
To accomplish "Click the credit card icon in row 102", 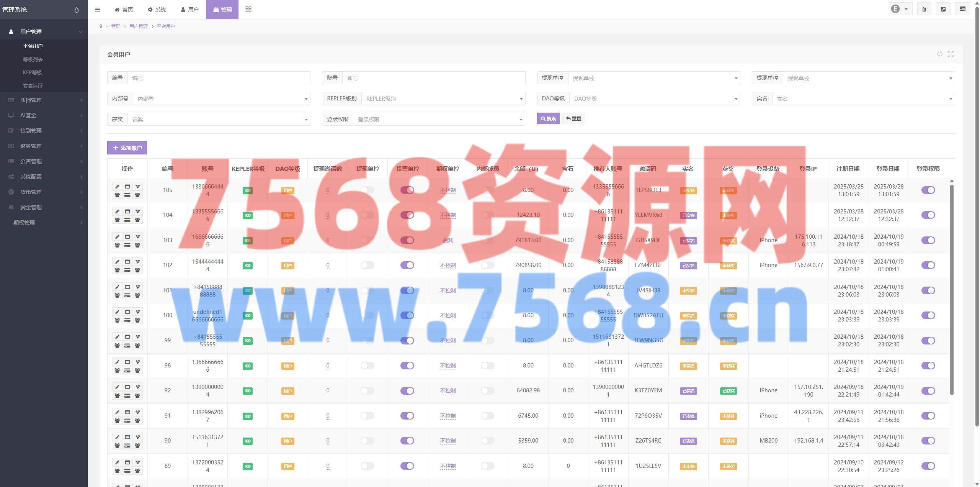I will pyautogui.click(x=127, y=270).
